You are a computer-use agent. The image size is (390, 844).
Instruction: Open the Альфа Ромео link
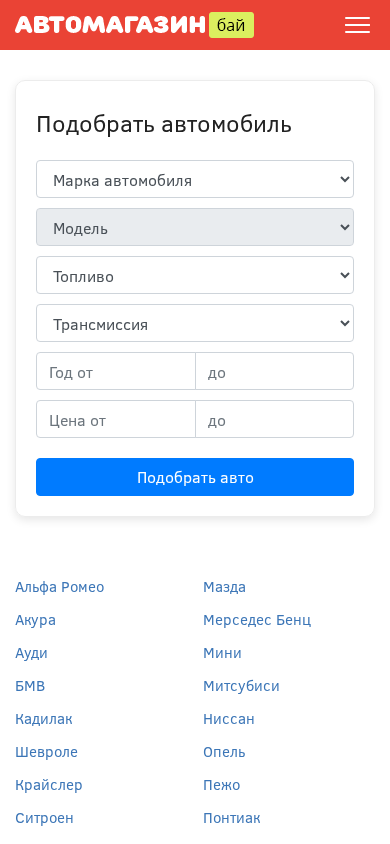60,587
